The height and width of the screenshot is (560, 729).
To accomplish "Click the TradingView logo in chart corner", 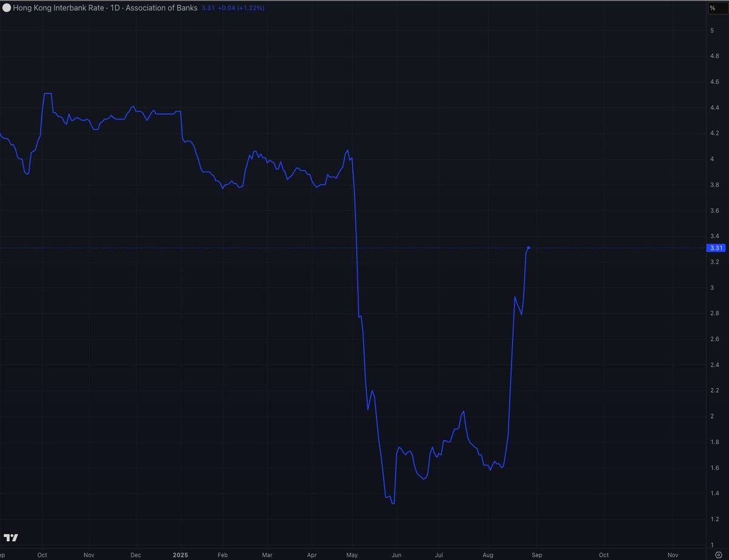I will pos(11,538).
